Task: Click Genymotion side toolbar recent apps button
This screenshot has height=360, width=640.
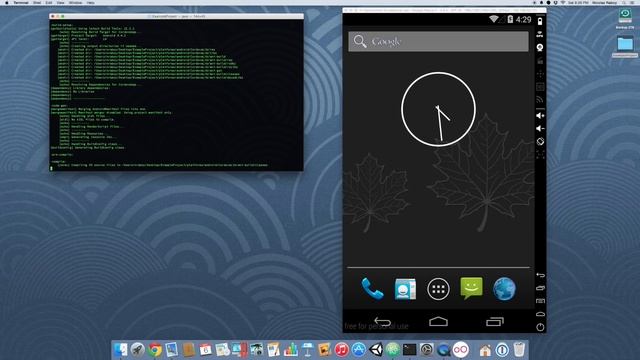Action: (x=540, y=288)
